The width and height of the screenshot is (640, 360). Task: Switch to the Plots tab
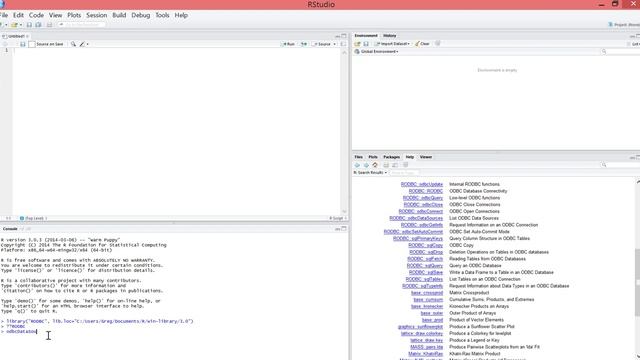(373, 157)
